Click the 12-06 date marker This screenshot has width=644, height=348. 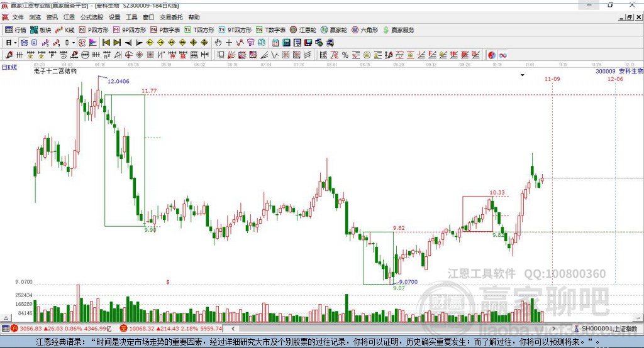[615, 79]
